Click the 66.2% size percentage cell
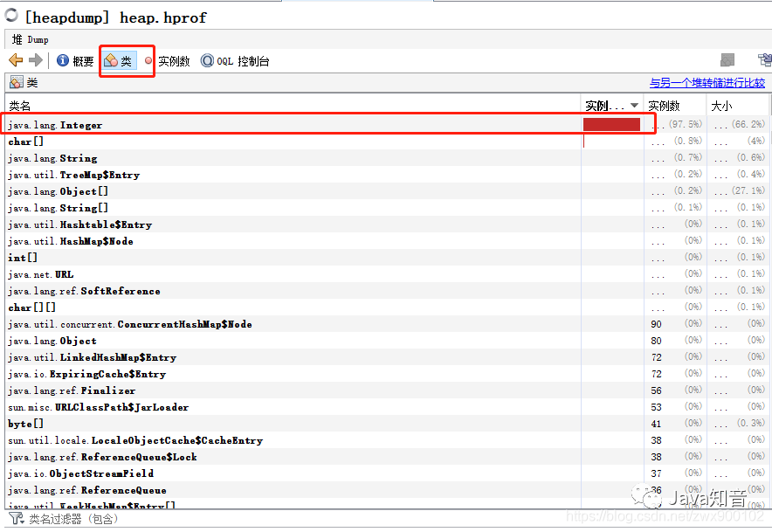The height and width of the screenshot is (532, 772). click(748, 124)
